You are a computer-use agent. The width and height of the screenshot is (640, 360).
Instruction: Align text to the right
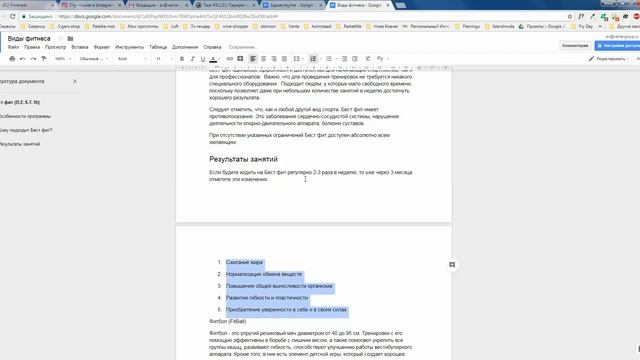point(274,59)
